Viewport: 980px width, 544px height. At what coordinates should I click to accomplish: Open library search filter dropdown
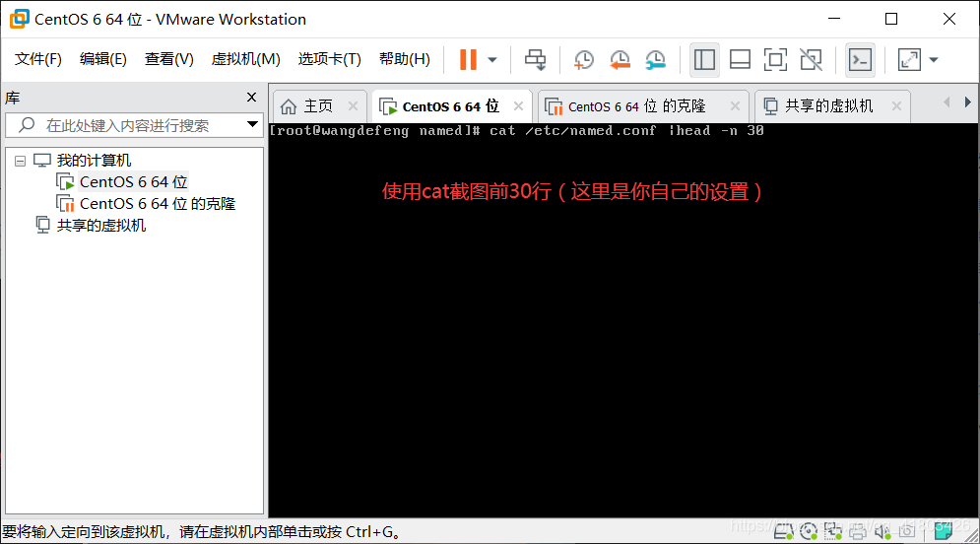pos(252,124)
